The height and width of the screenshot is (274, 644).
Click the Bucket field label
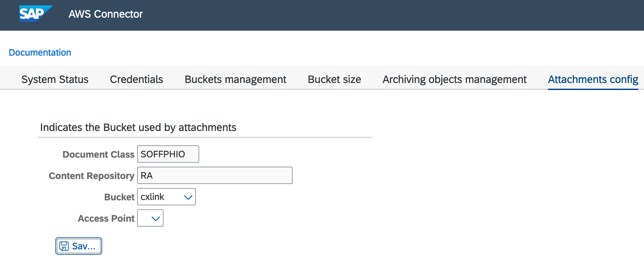click(119, 197)
